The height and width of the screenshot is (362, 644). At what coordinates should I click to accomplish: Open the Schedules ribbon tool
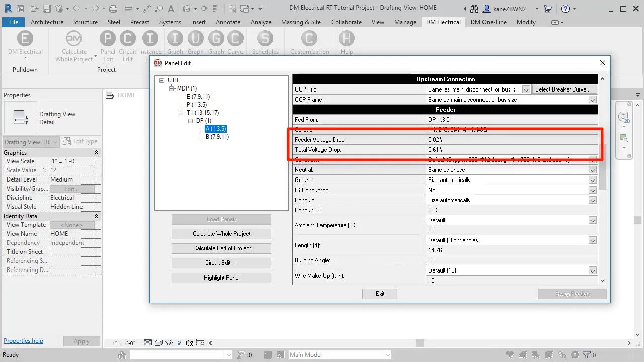(x=265, y=39)
